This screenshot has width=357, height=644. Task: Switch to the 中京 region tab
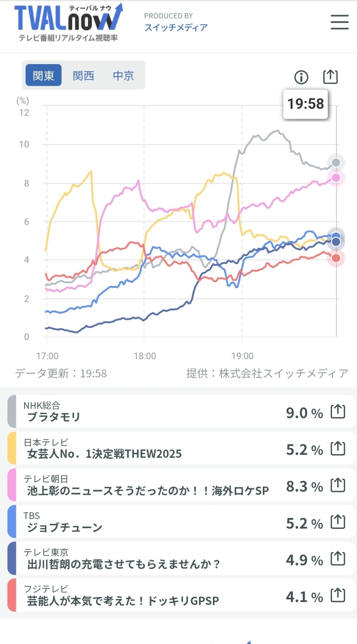coord(123,75)
